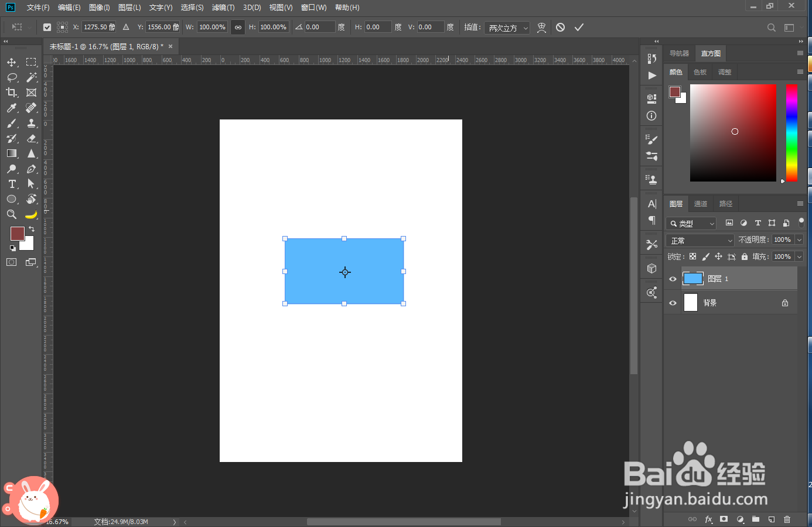Open Color panel flyout menu
The height and width of the screenshot is (527, 812).
[x=800, y=72]
